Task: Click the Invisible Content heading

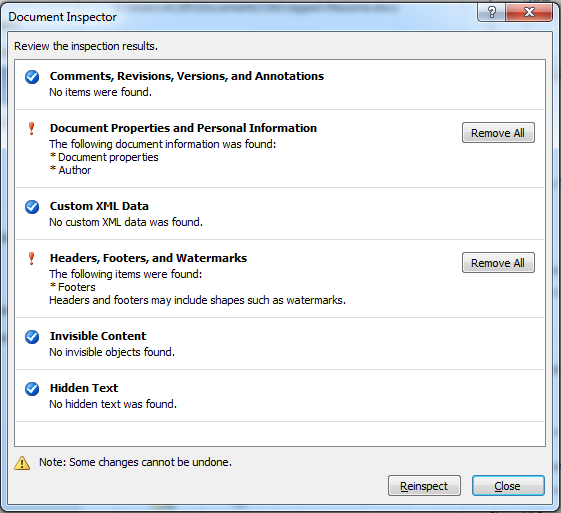Action: tap(98, 336)
